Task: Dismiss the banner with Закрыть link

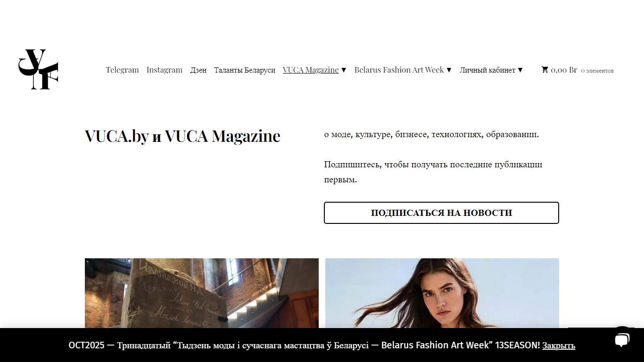Action: click(559, 346)
